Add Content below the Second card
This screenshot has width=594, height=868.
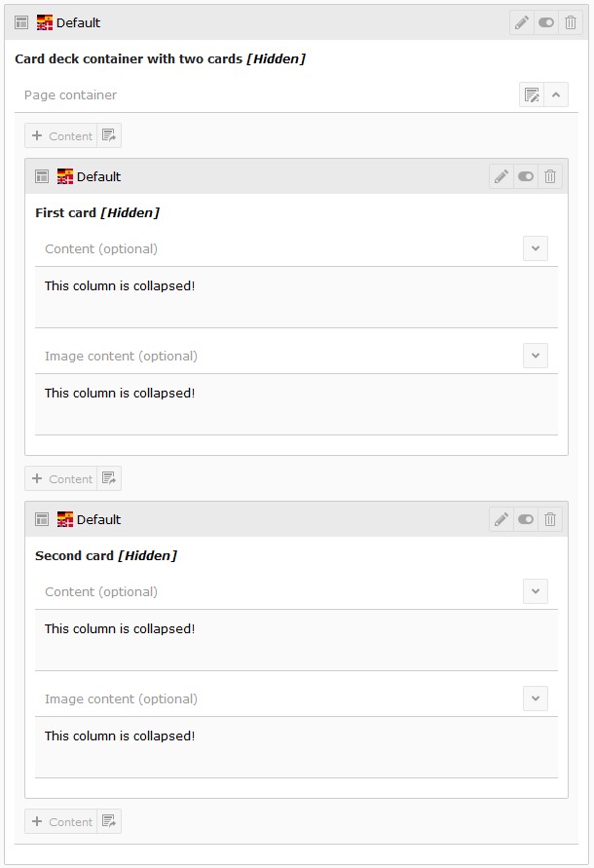point(61,821)
